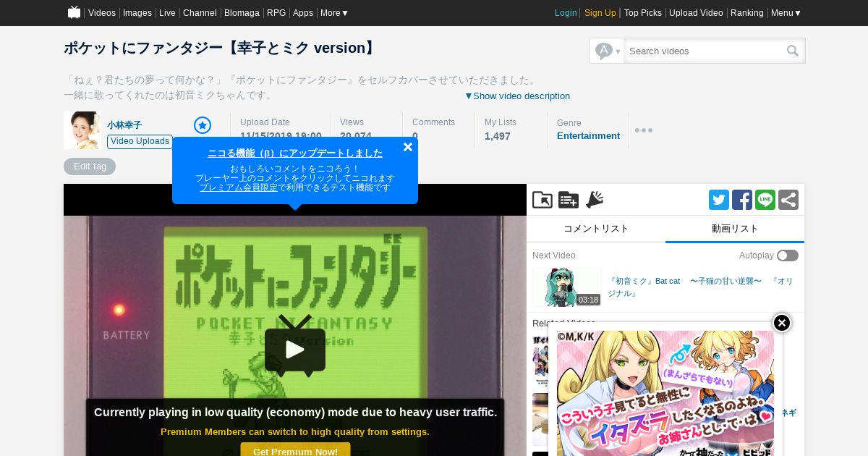Open the Ranking page
868x456 pixels.
coord(747,13)
